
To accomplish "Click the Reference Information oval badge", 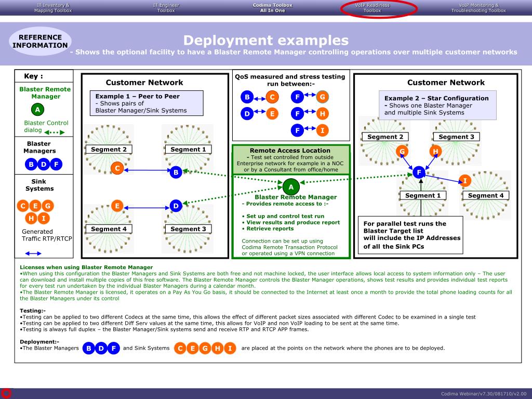I will coord(40,42).
